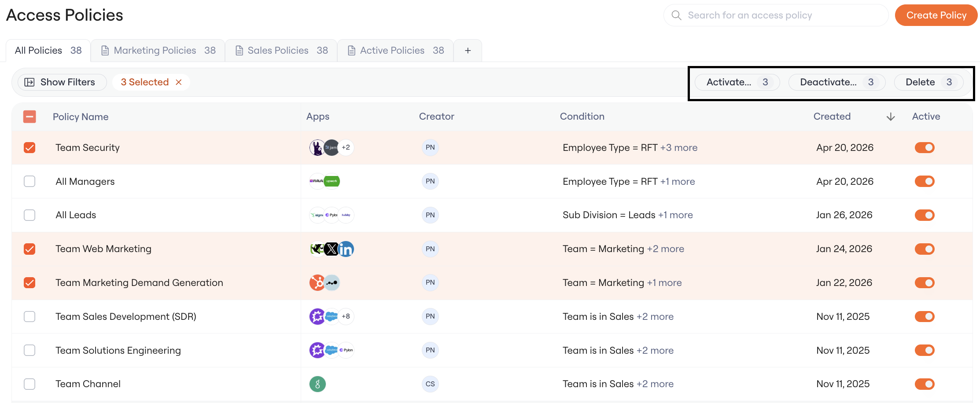
Task: Expand +2 more conditions for Team Channel
Action: pos(655,384)
